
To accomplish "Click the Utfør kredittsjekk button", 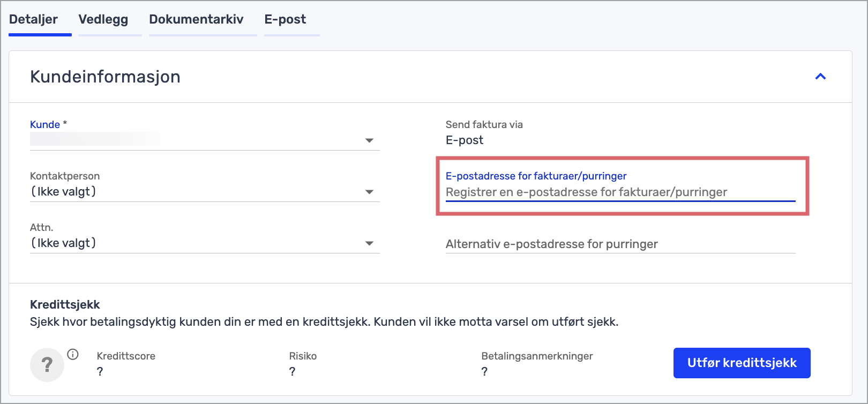I will pyautogui.click(x=742, y=363).
